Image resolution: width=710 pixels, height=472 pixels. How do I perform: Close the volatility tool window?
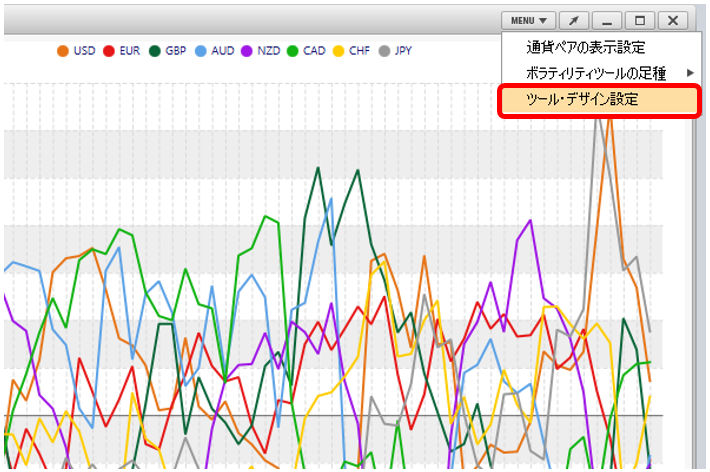(673, 20)
